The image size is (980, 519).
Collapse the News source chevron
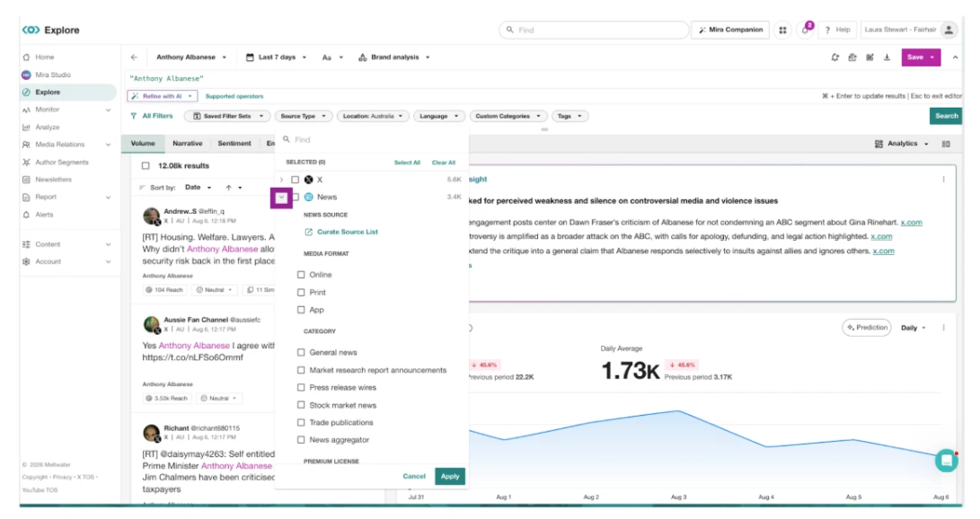[x=281, y=198]
